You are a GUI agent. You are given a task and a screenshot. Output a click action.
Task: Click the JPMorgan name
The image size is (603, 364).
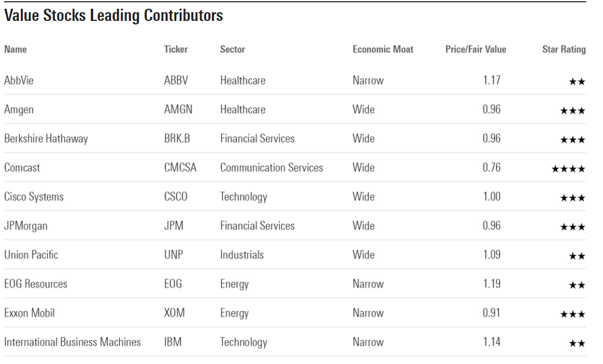point(26,226)
